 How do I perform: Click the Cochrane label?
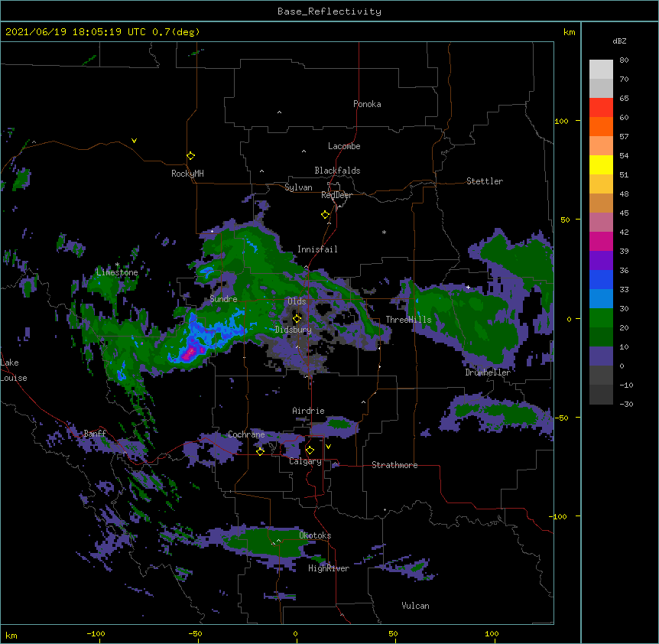coord(246,434)
